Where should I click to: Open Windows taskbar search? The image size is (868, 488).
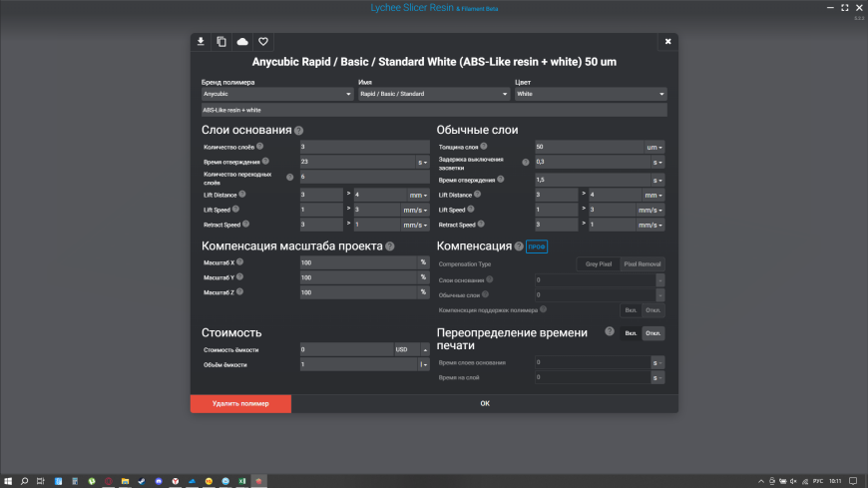click(x=24, y=481)
